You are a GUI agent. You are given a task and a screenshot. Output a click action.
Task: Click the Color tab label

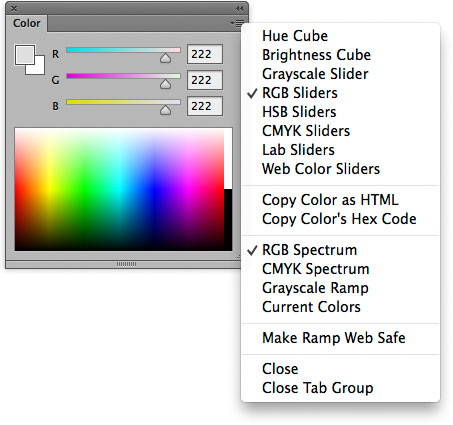27,23
